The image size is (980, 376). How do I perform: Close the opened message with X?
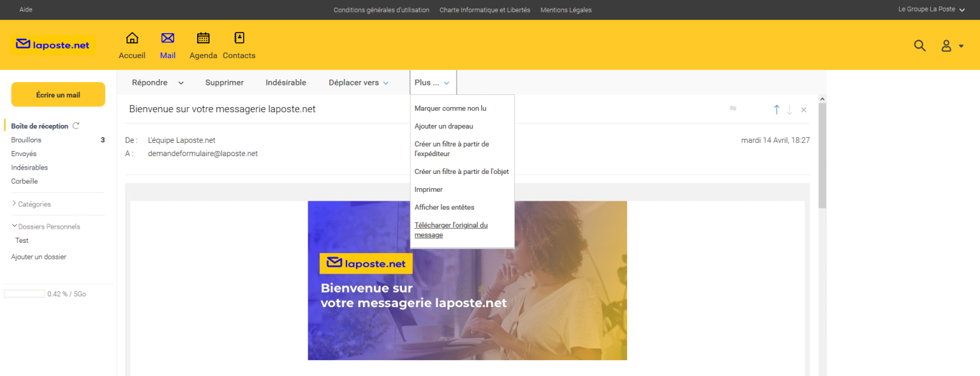804,110
